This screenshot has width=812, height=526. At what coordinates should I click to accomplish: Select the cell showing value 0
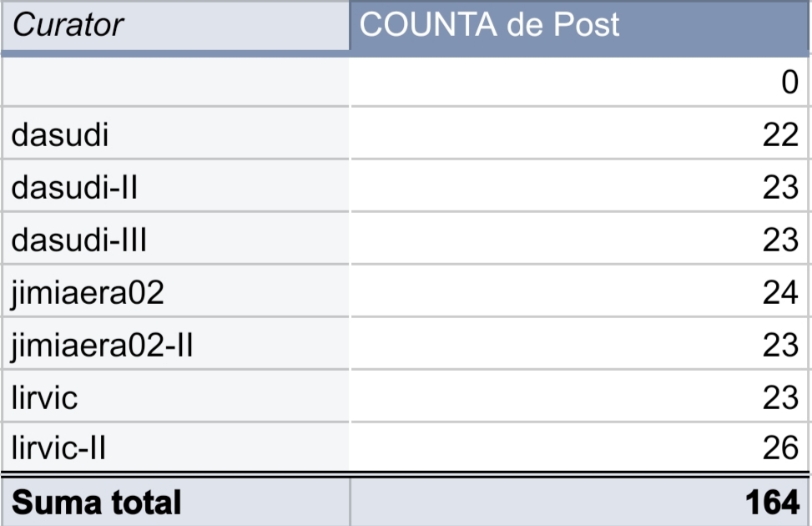(579, 82)
